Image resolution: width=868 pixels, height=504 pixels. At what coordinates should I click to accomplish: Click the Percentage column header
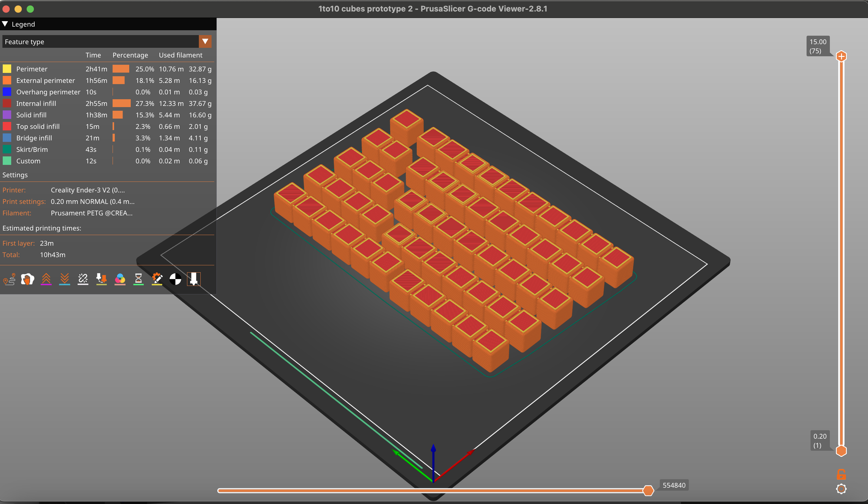coord(130,55)
